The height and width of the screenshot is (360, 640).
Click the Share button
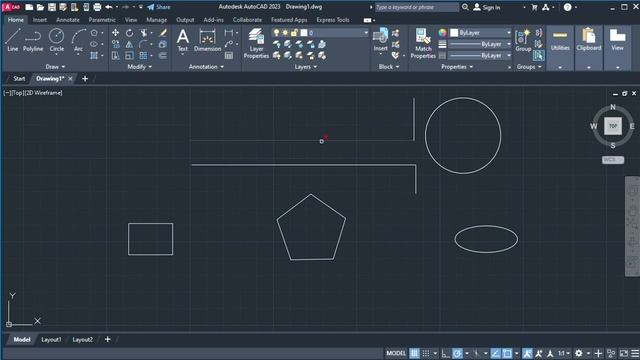(159, 7)
